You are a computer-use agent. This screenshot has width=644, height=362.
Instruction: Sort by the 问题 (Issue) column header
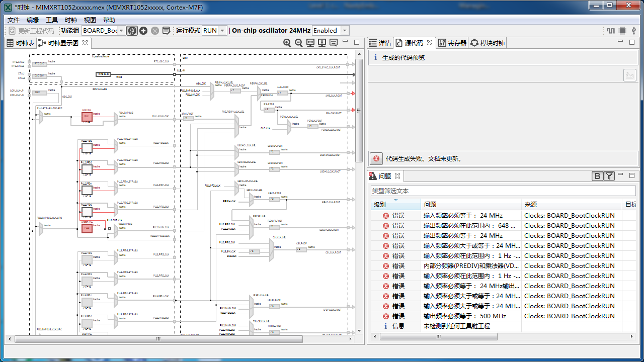click(471, 205)
